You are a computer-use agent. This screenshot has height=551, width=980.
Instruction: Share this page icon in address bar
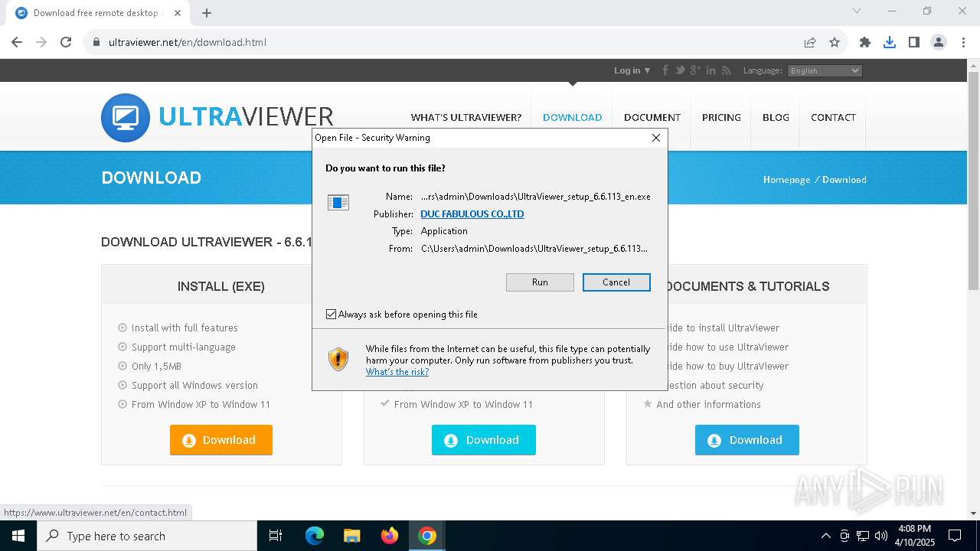[x=810, y=42]
